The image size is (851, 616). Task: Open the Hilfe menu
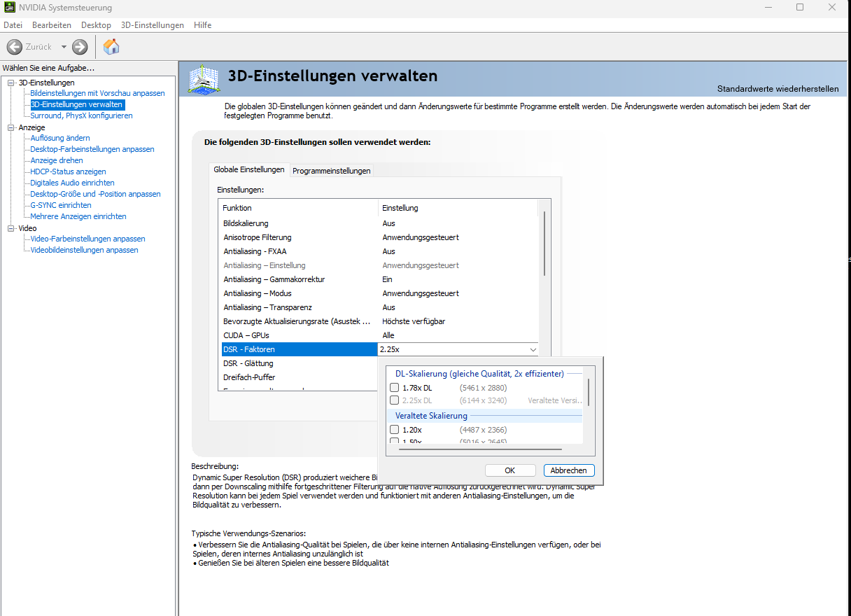click(x=203, y=25)
